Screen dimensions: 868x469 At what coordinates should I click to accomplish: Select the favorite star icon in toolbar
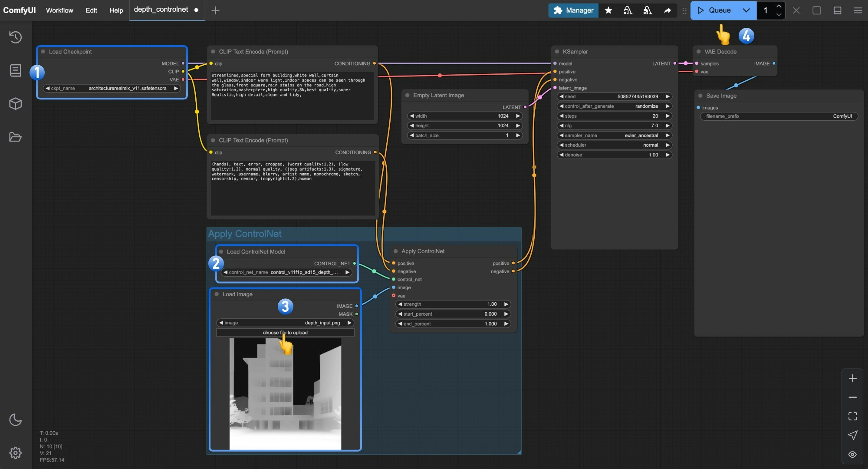(608, 10)
